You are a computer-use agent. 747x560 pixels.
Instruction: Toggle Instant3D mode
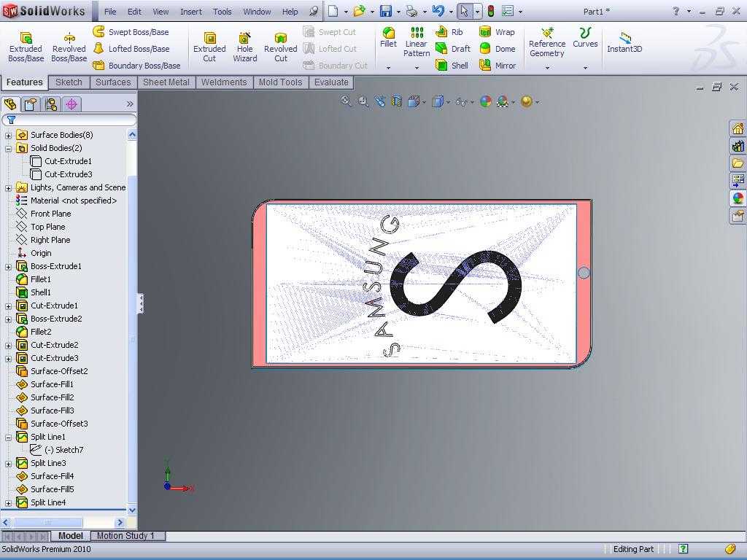pyautogui.click(x=624, y=42)
